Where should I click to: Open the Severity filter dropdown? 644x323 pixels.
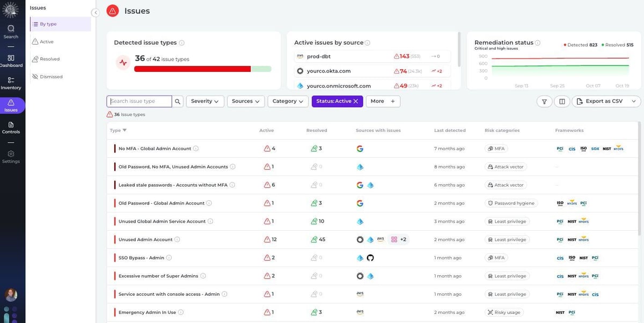tap(205, 101)
